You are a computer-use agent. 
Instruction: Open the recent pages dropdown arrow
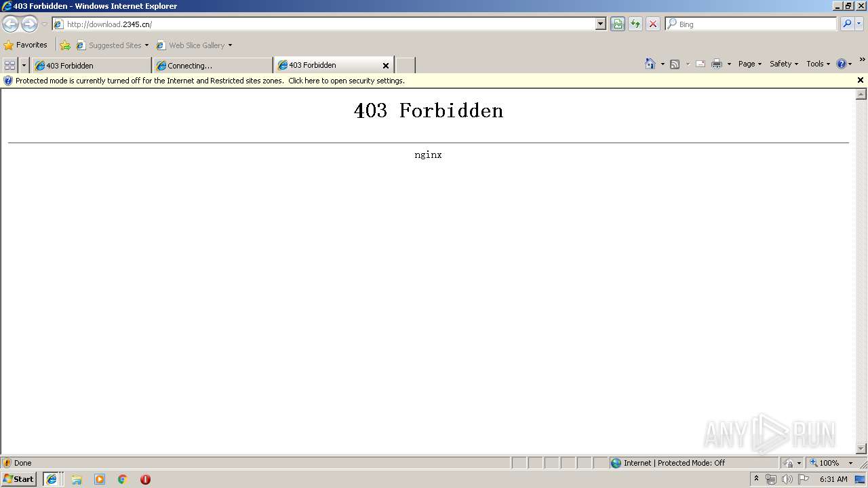pyautogui.click(x=44, y=24)
